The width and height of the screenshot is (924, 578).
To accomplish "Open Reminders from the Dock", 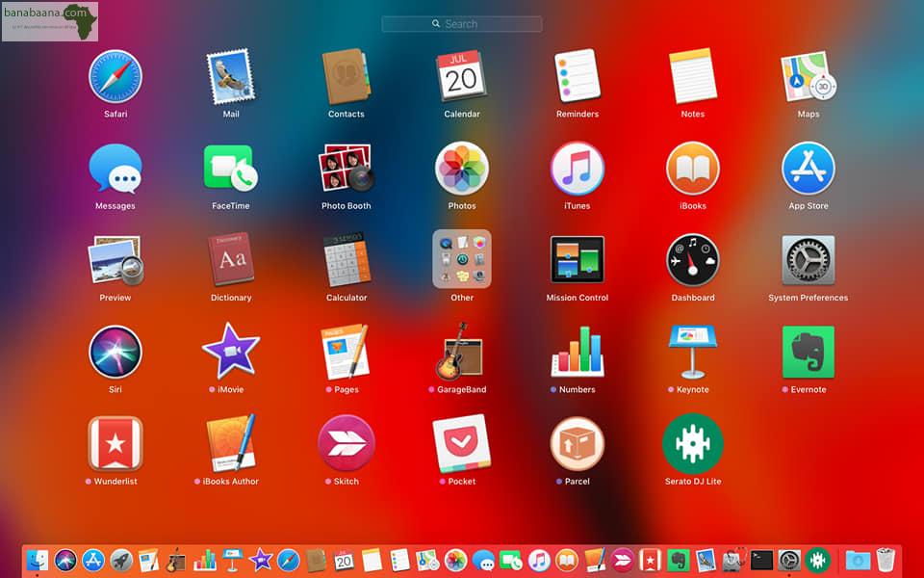I will (x=399, y=560).
